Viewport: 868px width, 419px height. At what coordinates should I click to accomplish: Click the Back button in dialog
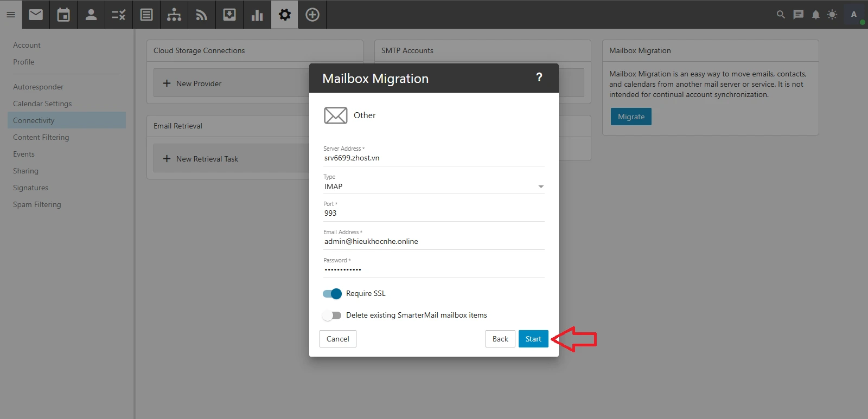tap(500, 339)
